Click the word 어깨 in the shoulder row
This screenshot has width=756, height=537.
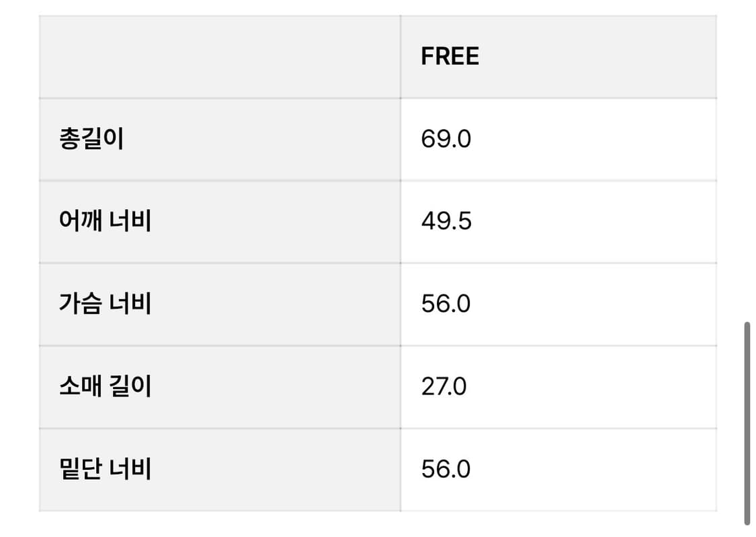pyautogui.click(x=80, y=222)
